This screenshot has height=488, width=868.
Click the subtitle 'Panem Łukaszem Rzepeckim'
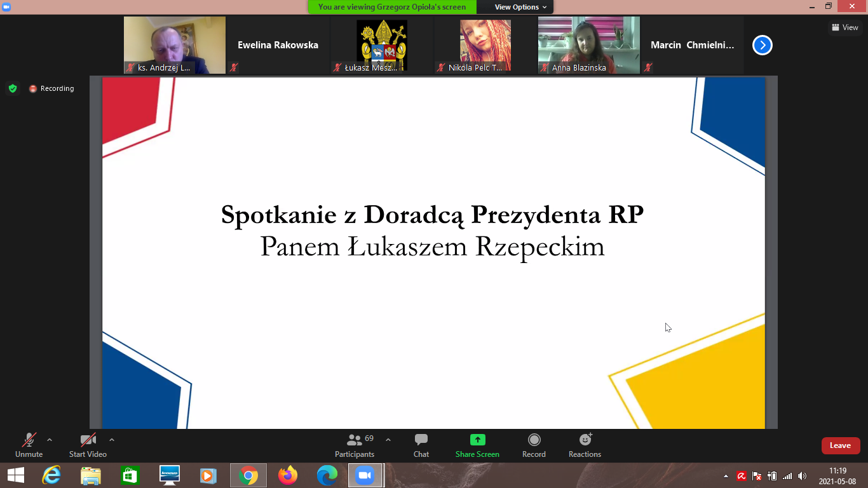coord(432,247)
